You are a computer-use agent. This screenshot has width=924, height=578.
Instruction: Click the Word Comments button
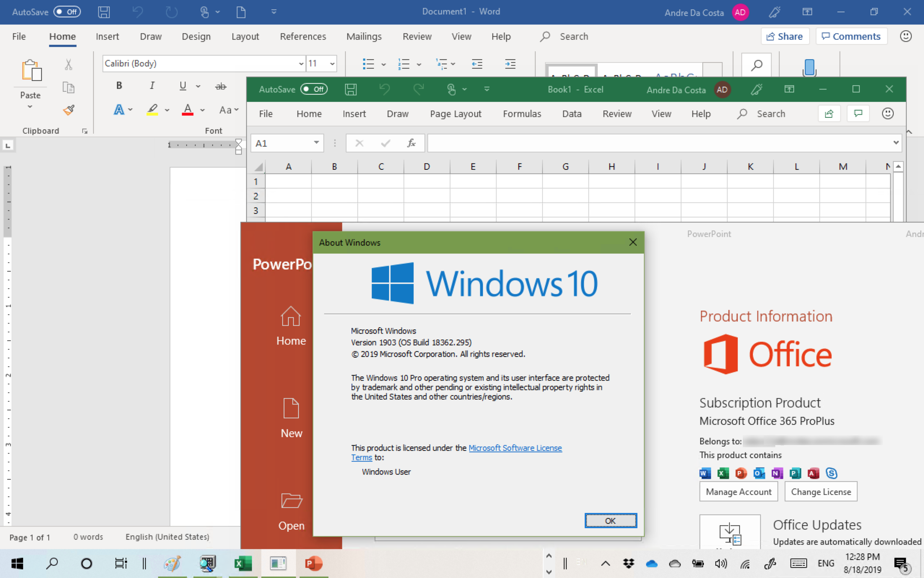click(851, 36)
